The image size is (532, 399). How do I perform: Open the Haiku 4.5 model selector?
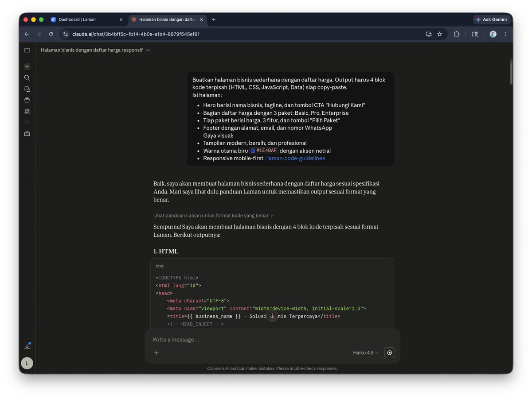366,353
